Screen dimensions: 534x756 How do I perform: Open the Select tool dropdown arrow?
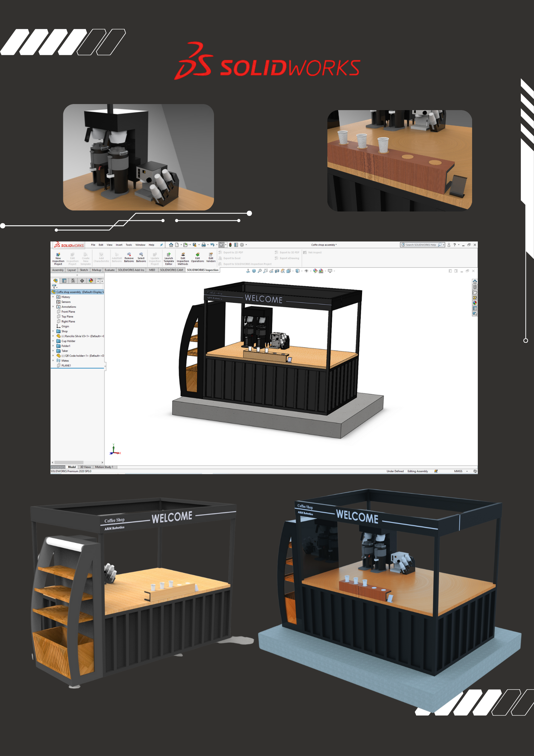tap(225, 245)
